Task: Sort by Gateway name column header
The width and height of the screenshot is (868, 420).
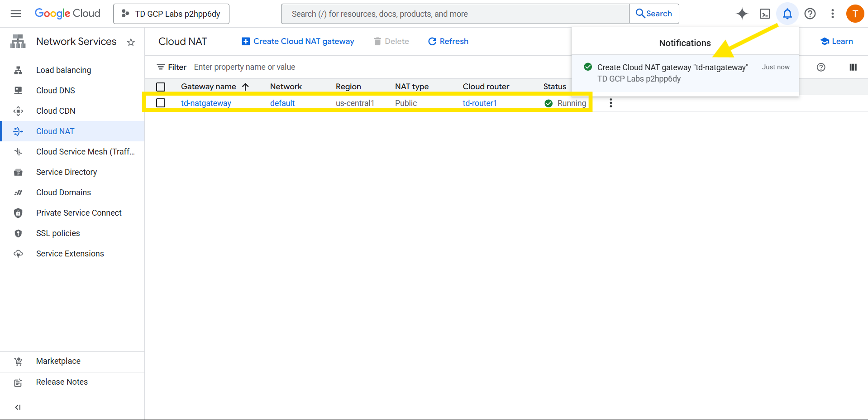Action: click(x=209, y=87)
